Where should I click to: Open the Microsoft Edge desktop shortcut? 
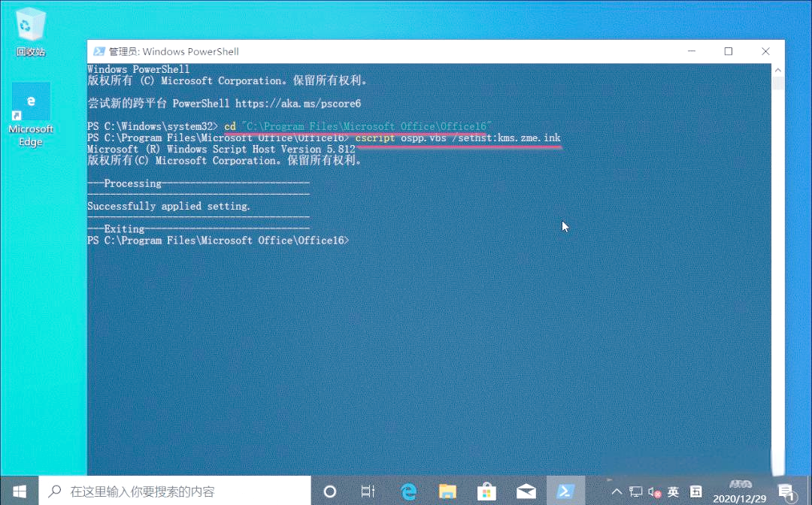pyautogui.click(x=31, y=115)
